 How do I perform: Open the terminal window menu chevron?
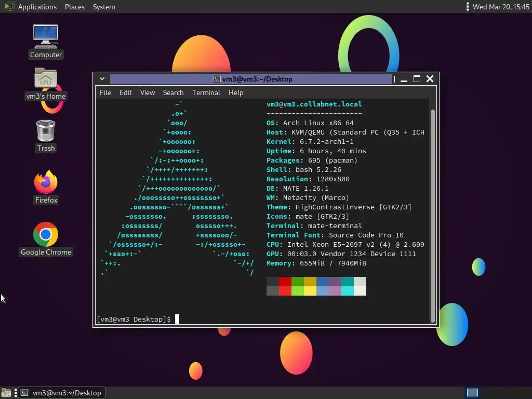102,79
